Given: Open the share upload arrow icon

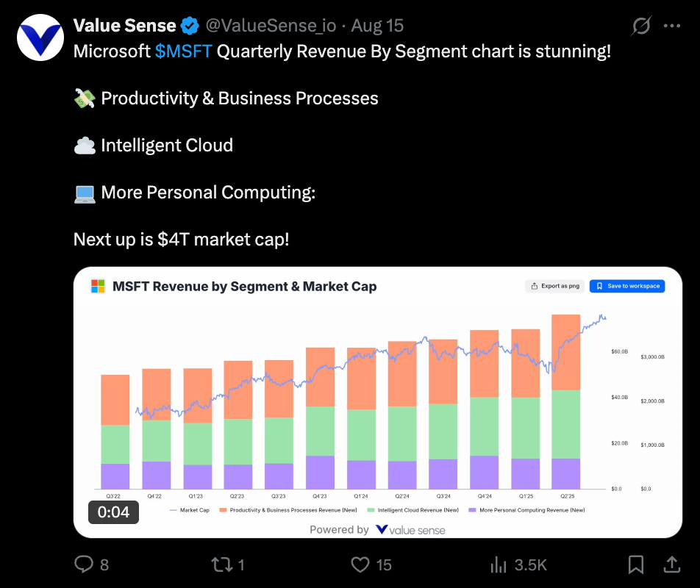Looking at the screenshot, I should 671,564.
